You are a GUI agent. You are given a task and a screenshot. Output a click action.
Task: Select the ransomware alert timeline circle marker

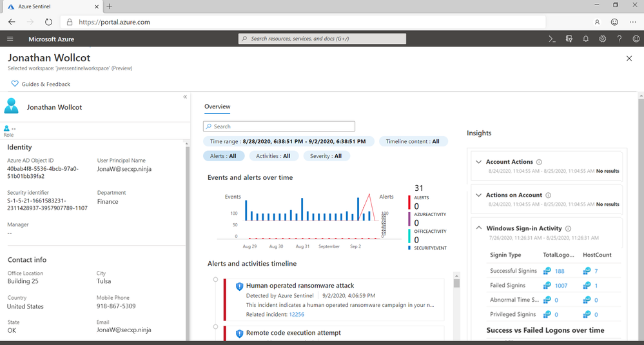215,279
